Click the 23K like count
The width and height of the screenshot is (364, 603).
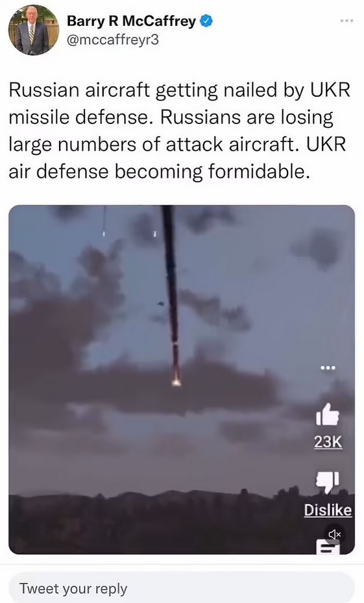pos(328,442)
